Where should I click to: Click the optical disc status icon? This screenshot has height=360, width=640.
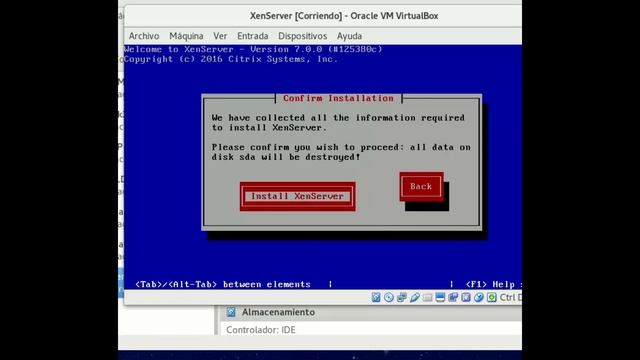389,298
